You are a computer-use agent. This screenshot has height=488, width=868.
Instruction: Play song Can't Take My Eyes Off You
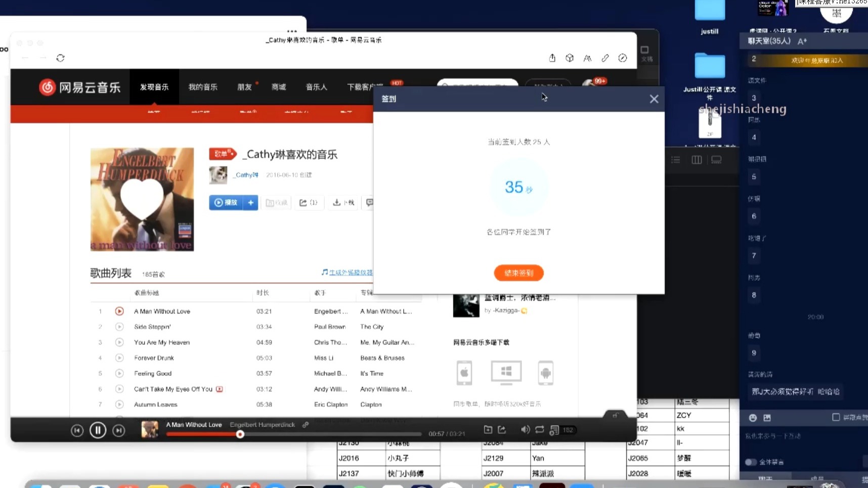tap(119, 389)
